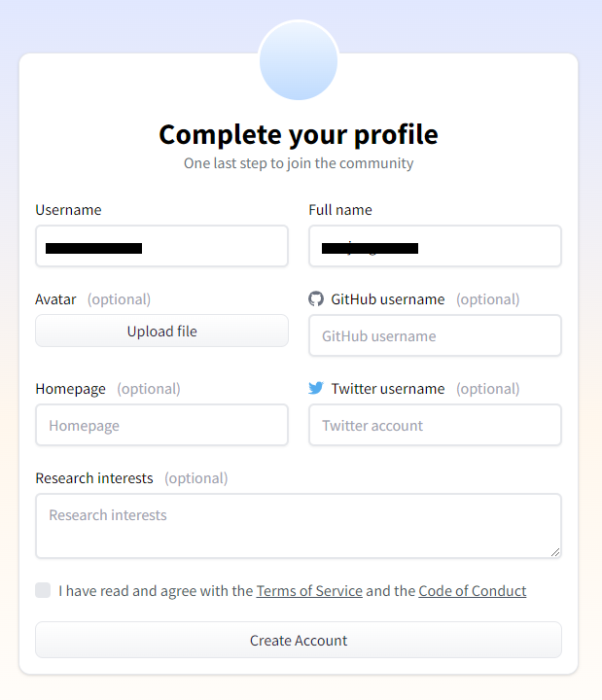Click the Research interests textarea resize handle
This screenshot has height=700, width=602.
tap(555, 552)
